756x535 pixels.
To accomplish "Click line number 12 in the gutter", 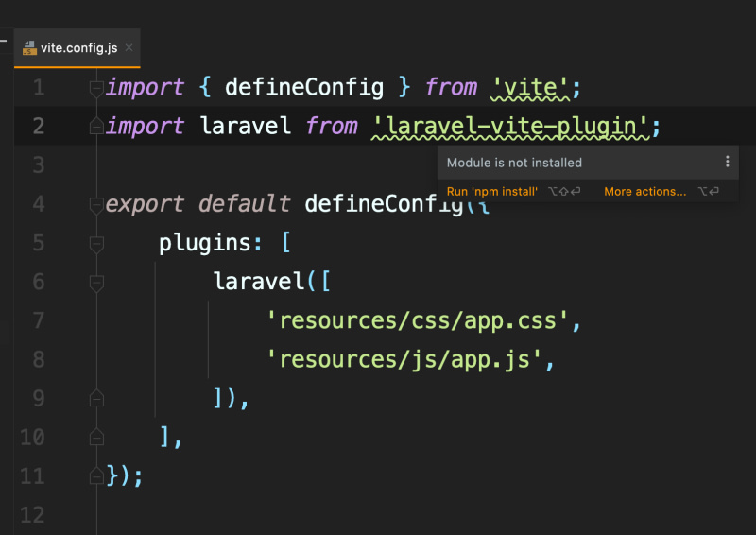I will [32, 515].
